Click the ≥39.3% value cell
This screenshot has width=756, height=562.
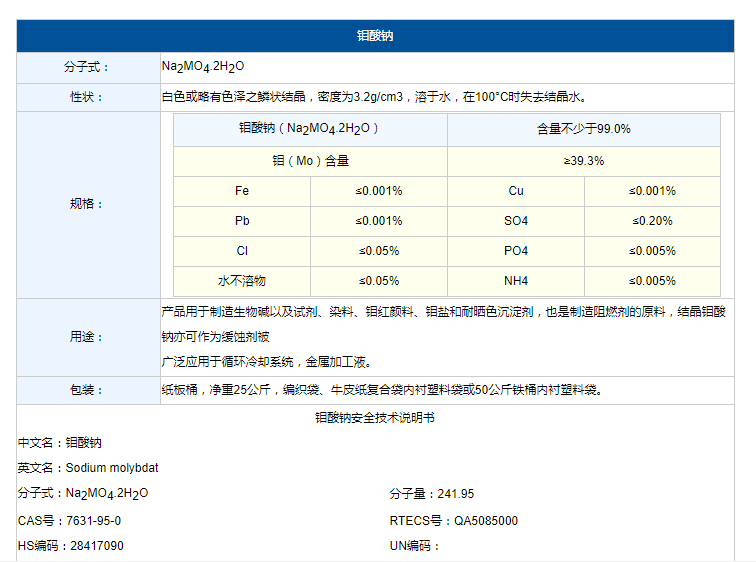pos(583,160)
